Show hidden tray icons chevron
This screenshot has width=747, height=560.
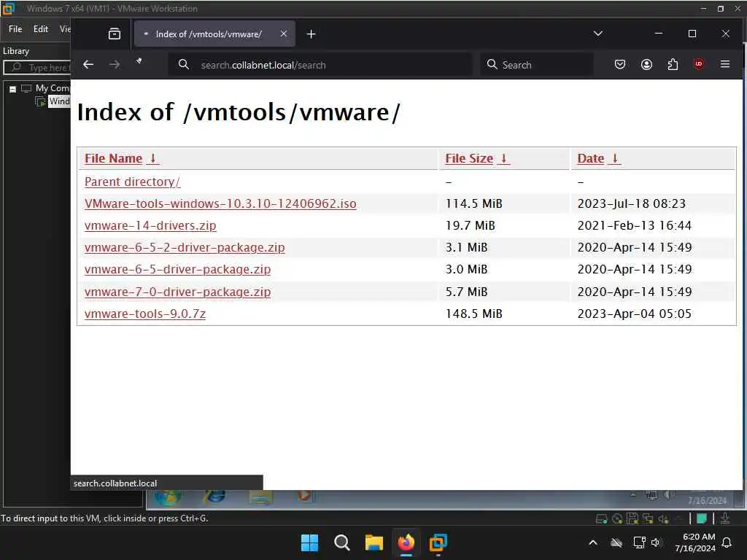(593, 542)
